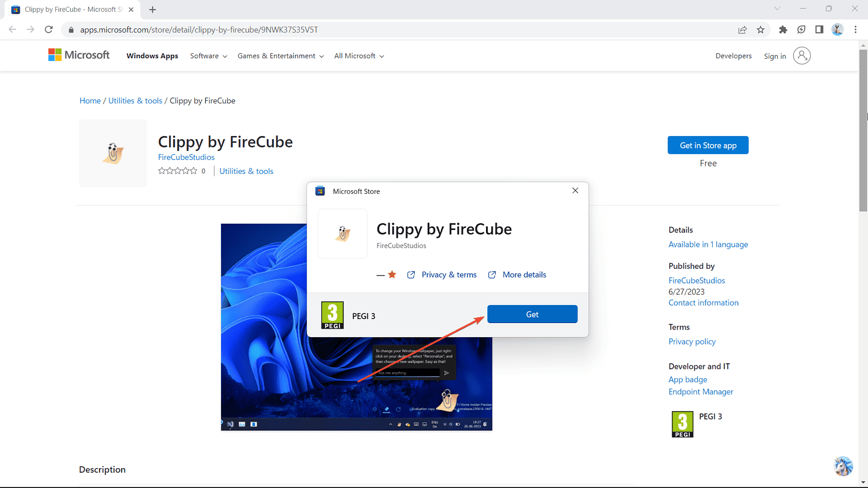Click the Get in Store app button
The image size is (868, 488).
[x=708, y=145]
